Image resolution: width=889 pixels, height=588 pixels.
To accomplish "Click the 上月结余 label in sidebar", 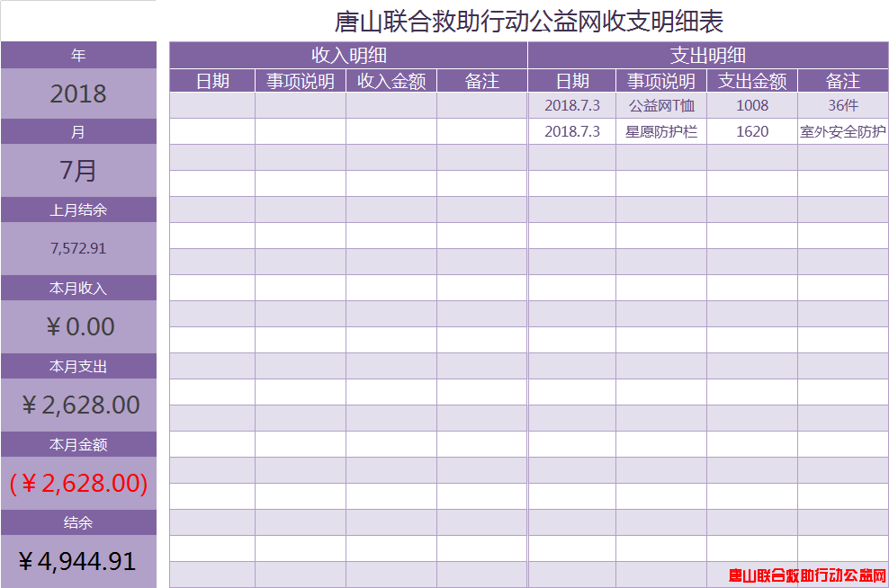I will pos(78,210).
